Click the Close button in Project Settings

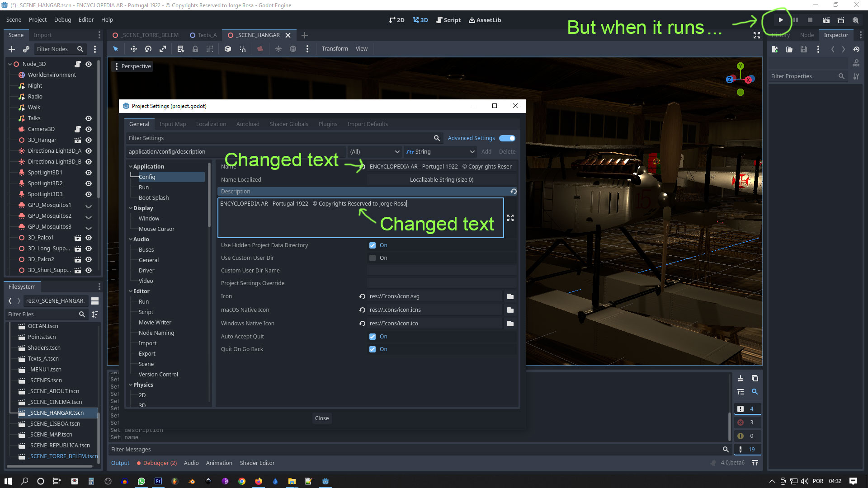321,418
